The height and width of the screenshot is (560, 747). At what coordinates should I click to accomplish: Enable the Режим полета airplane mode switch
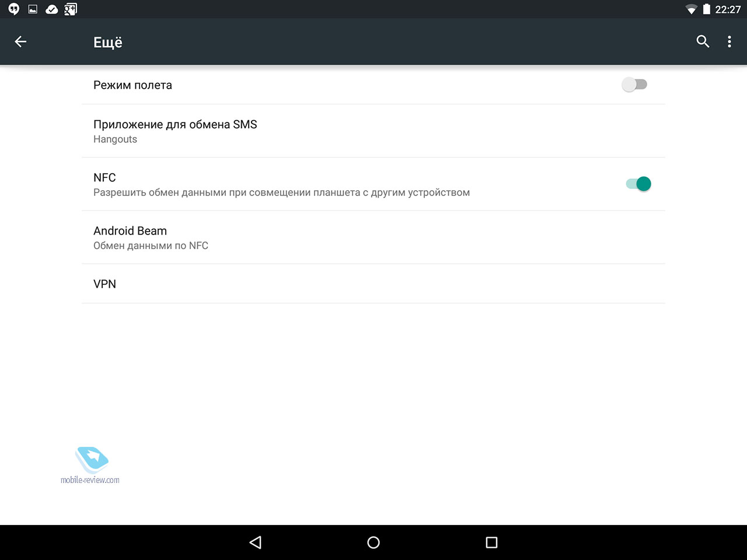point(634,85)
